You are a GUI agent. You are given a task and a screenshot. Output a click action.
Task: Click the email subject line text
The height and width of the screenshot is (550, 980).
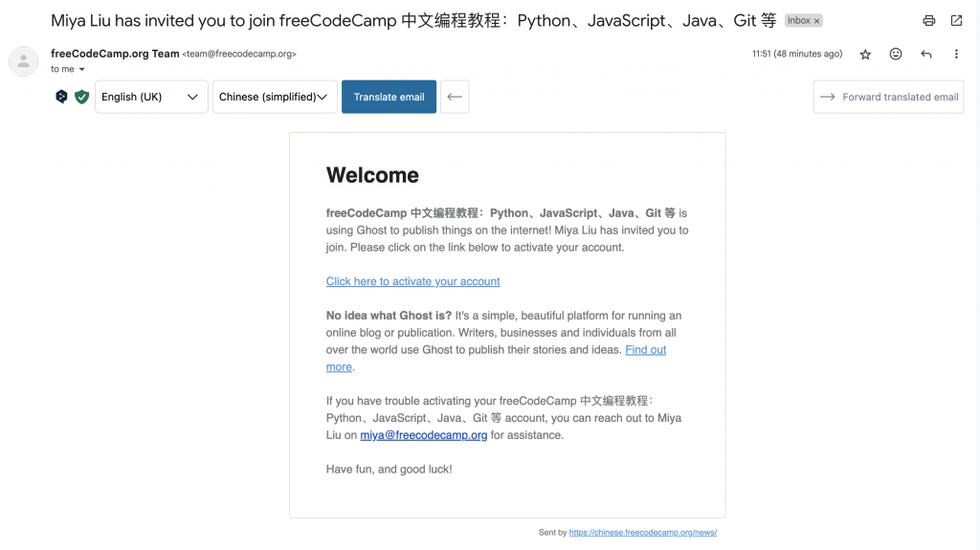coord(413,21)
